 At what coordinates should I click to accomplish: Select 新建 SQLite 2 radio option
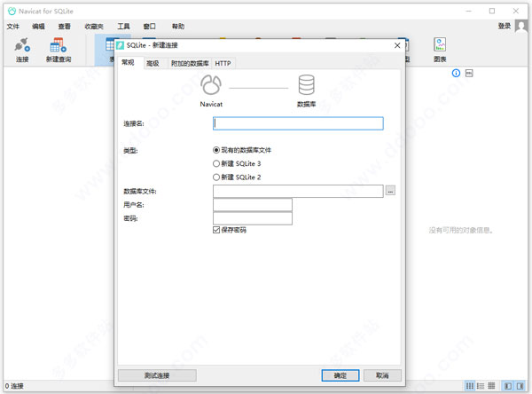[237, 177]
